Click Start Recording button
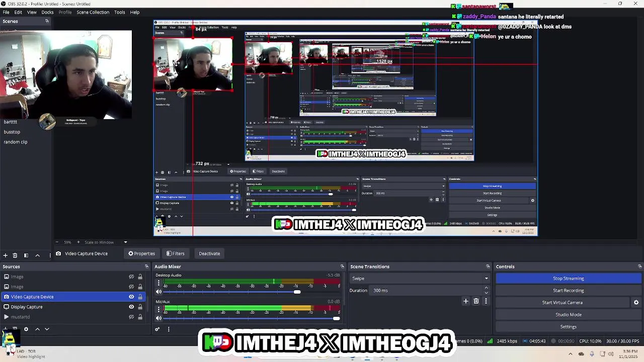The height and width of the screenshot is (362, 644). 568,291
